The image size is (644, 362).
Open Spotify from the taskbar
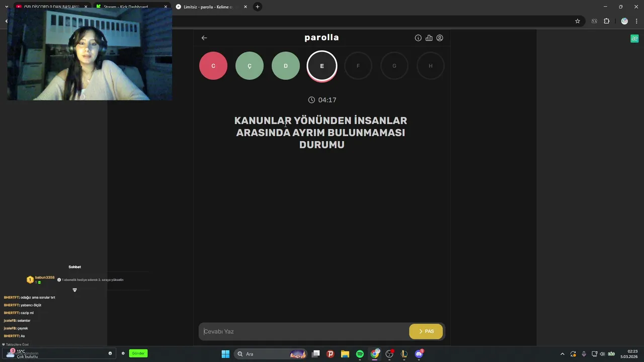pyautogui.click(x=360, y=354)
